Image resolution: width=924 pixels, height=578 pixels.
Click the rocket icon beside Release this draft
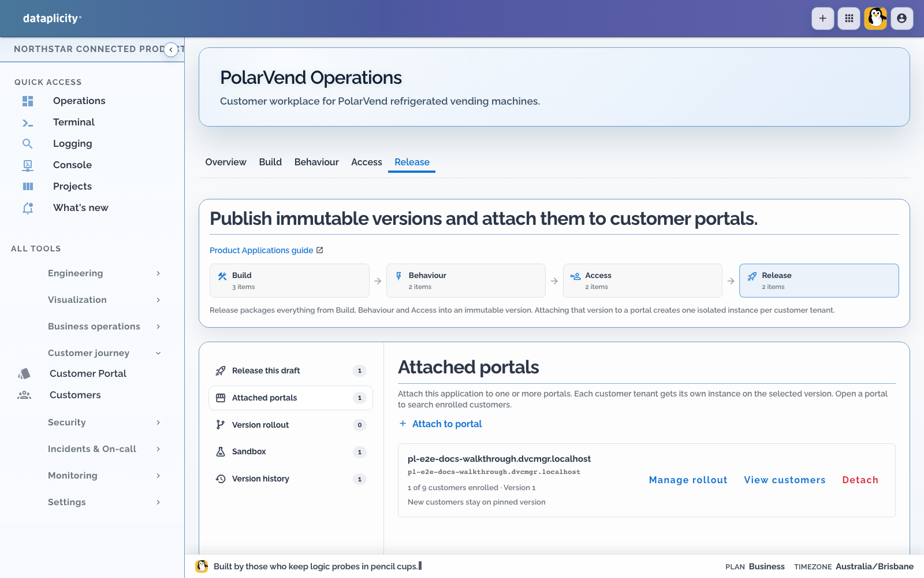221,370
